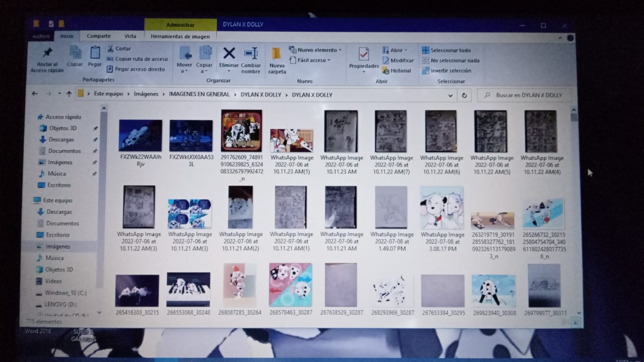Image resolution: width=644 pixels, height=362 pixels.
Task: Open Objetos 3D under Acceso rápido
Action: (58, 128)
